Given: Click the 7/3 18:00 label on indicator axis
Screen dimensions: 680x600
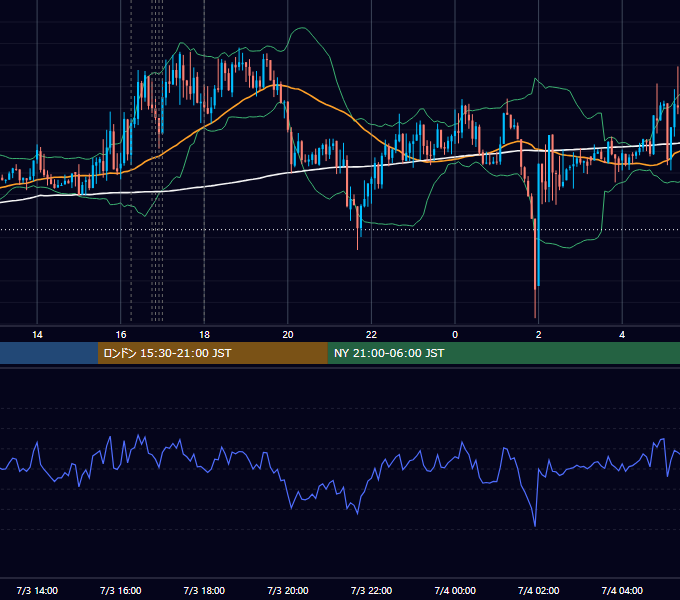Looking at the screenshot, I should tap(204, 590).
